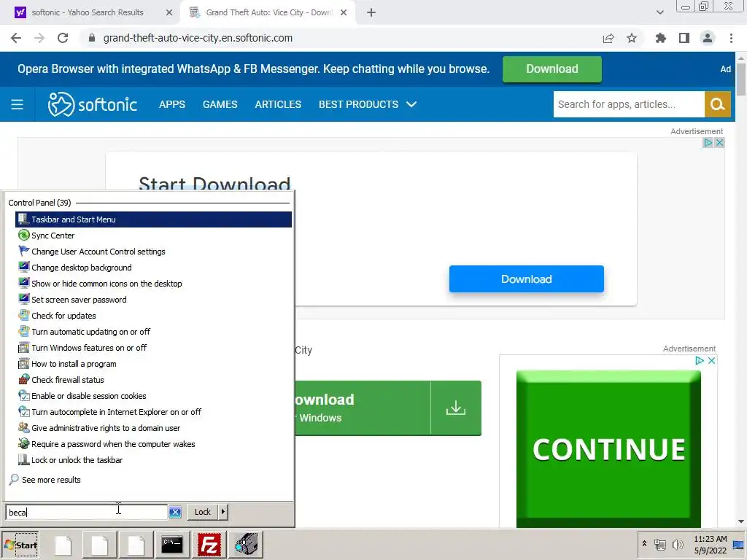Open the APPS menu on Softonic
The image size is (747, 560).
click(172, 104)
